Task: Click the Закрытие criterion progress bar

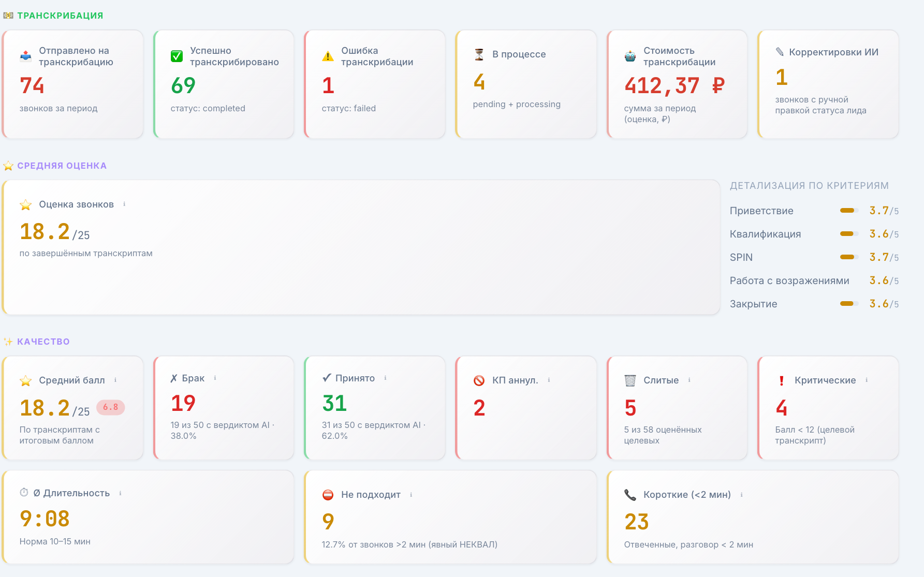Action: (849, 304)
